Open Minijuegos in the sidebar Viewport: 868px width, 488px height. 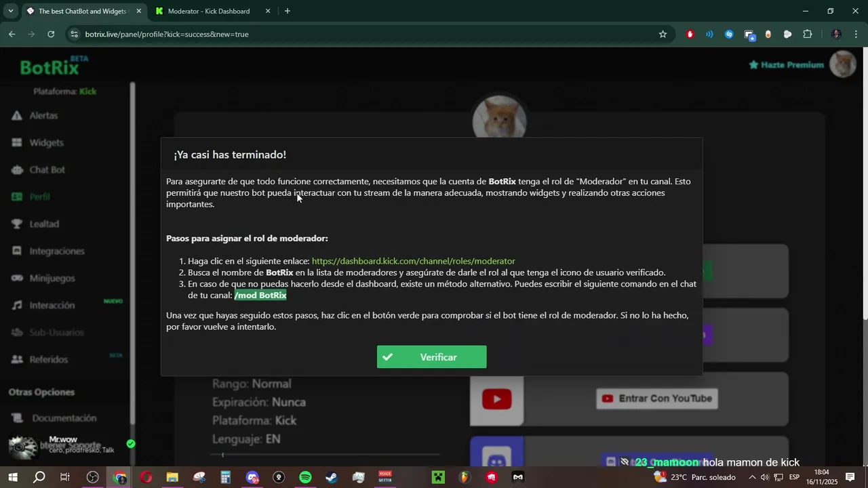52,279
